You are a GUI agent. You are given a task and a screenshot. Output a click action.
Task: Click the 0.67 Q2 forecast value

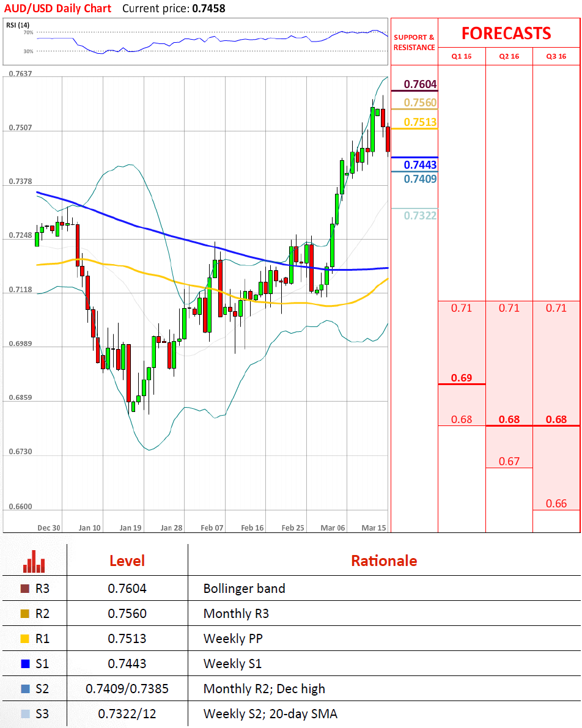coord(509,461)
